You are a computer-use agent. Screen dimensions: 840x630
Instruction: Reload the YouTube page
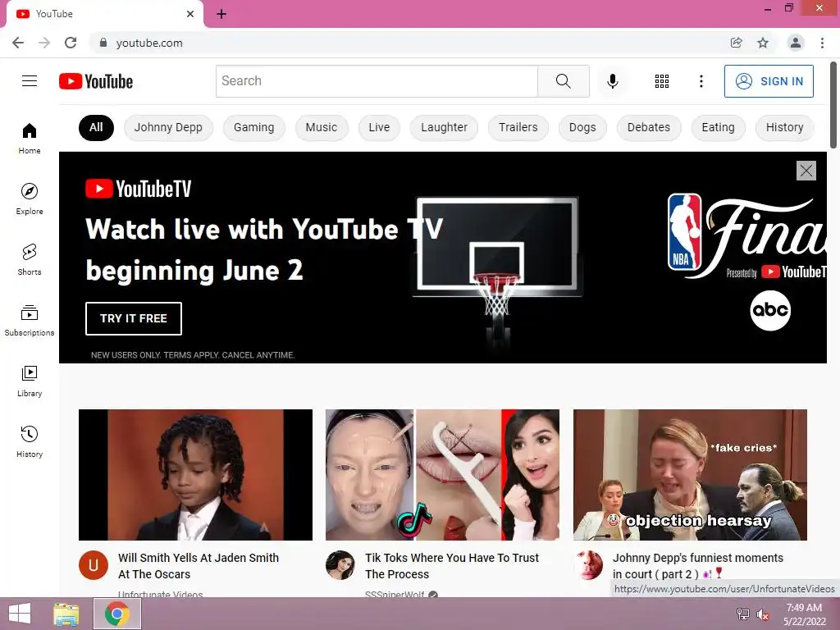point(71,43)
